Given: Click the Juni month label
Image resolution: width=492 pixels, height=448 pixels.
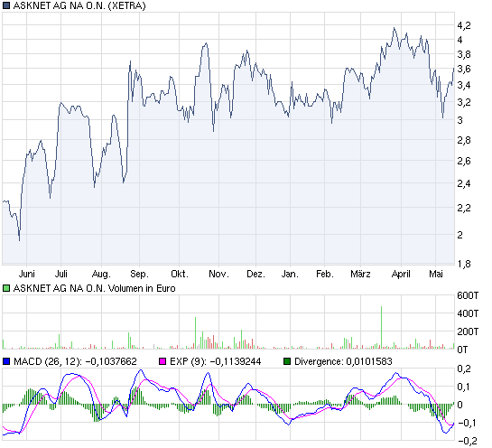Looking at the screenshot, I should [x=27, y=274].
